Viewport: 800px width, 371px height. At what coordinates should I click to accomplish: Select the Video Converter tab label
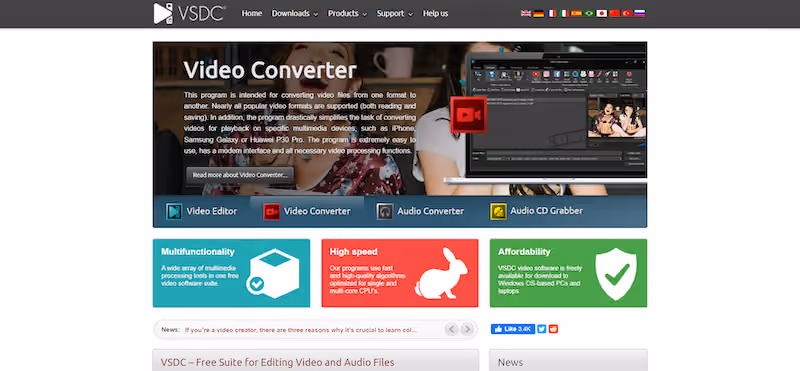317,211
